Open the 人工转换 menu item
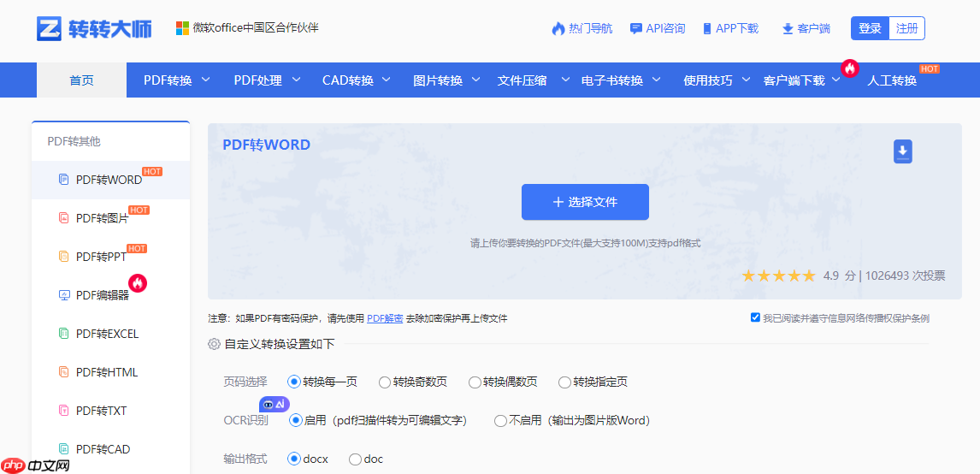Image resolution: width=980 pixels, height=474 pixels. 892,80
